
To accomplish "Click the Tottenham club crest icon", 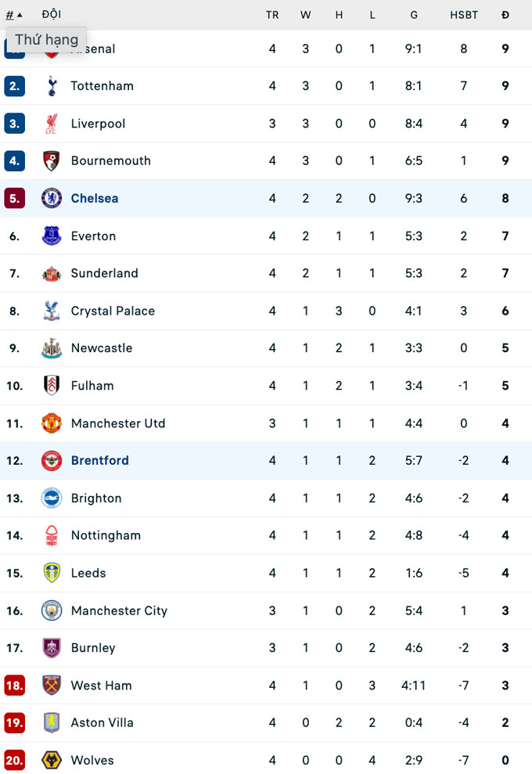I will 52,86.
